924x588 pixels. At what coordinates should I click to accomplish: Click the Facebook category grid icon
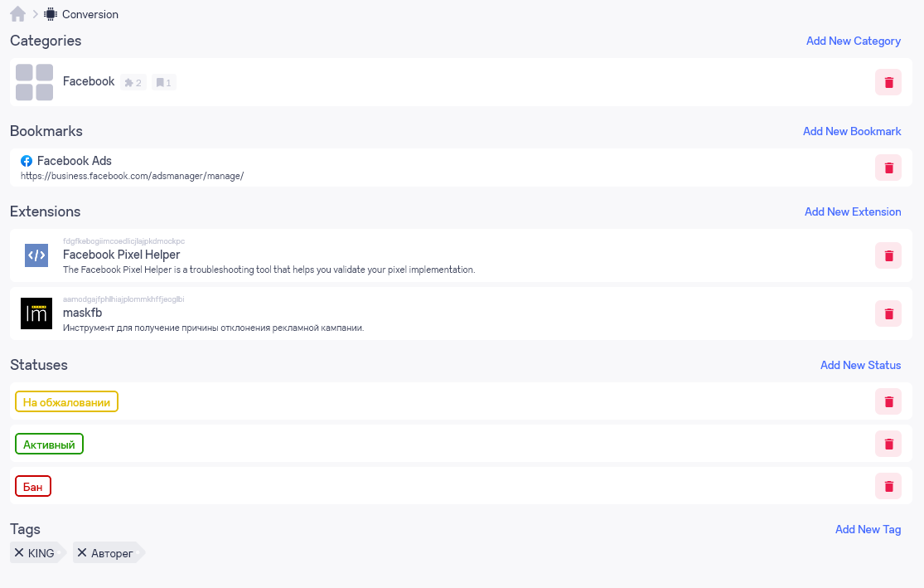tap(34, 82)
